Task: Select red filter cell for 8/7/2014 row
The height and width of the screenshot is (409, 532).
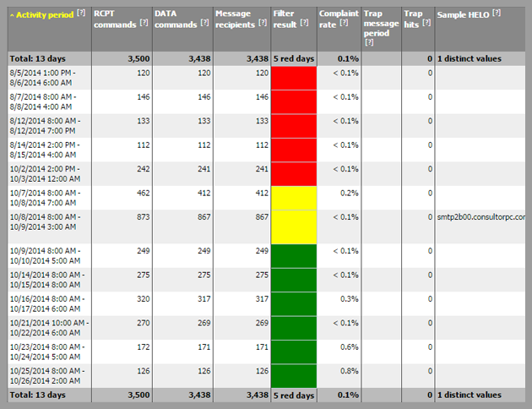Action: 294,102
